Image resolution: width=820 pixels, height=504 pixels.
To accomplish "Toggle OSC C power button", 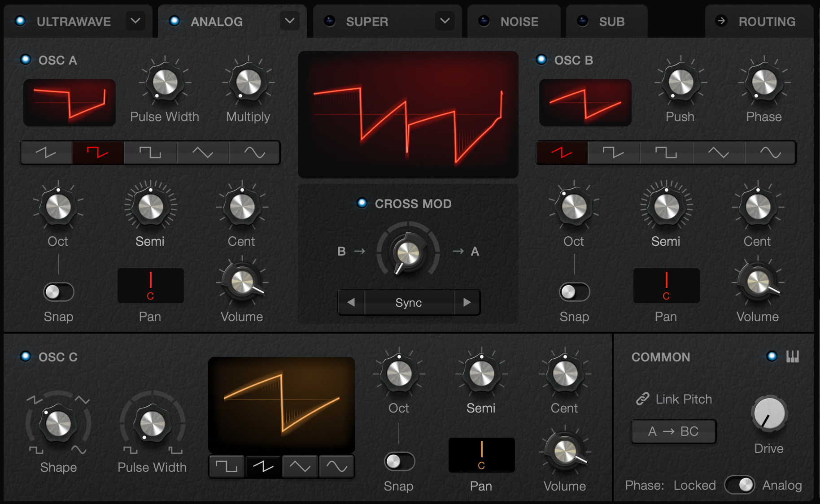I will point(26,356).
